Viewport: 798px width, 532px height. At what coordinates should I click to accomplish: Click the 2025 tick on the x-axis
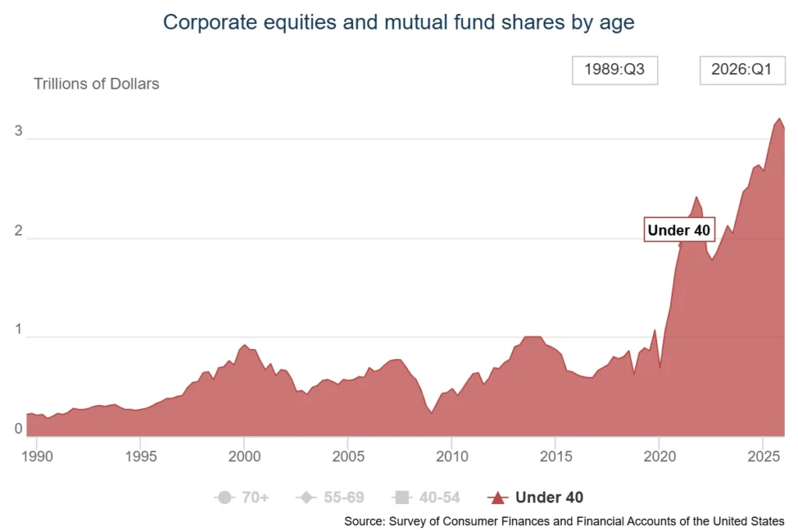point(764,456)
